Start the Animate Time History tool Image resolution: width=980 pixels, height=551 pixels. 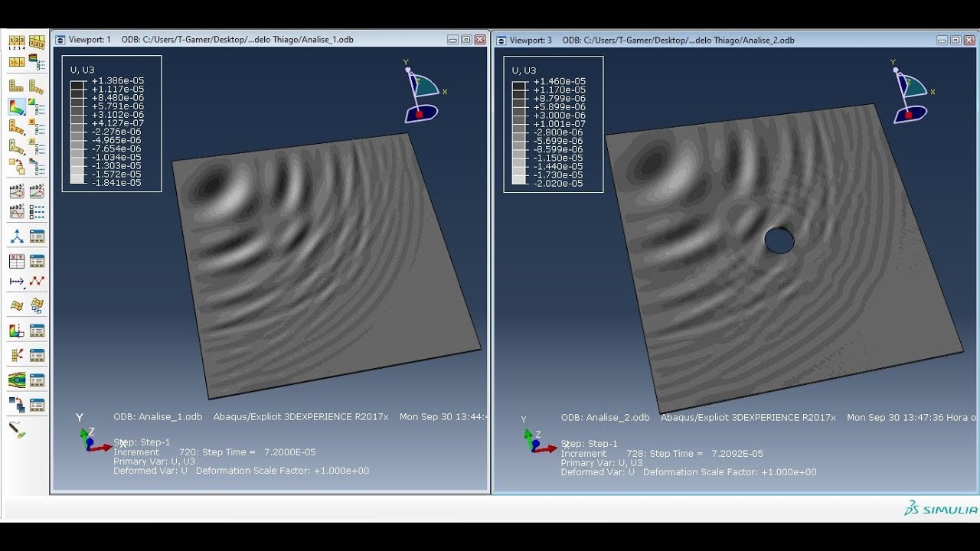[x=36, y=191]
